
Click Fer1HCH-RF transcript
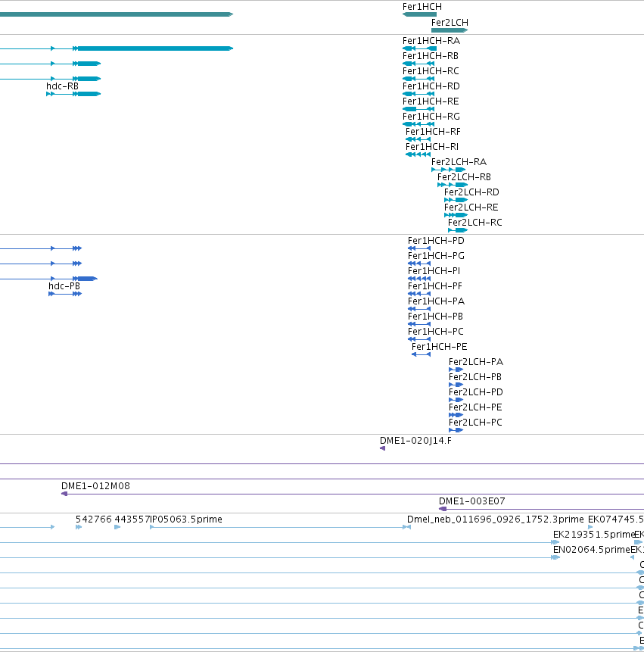coord(418,139)
